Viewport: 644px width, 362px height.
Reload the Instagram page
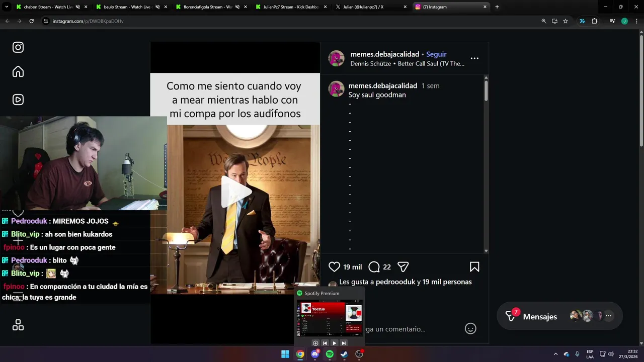tap(31, 21)
